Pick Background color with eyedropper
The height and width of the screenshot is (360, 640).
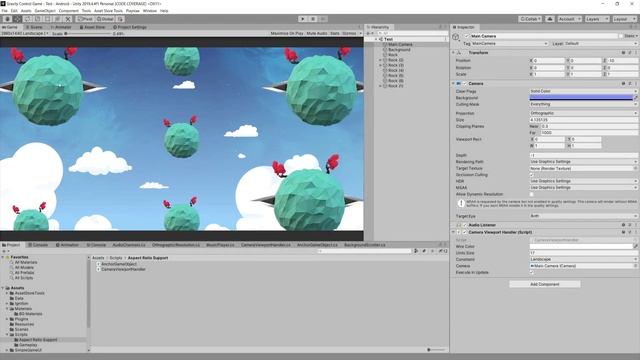635,98
